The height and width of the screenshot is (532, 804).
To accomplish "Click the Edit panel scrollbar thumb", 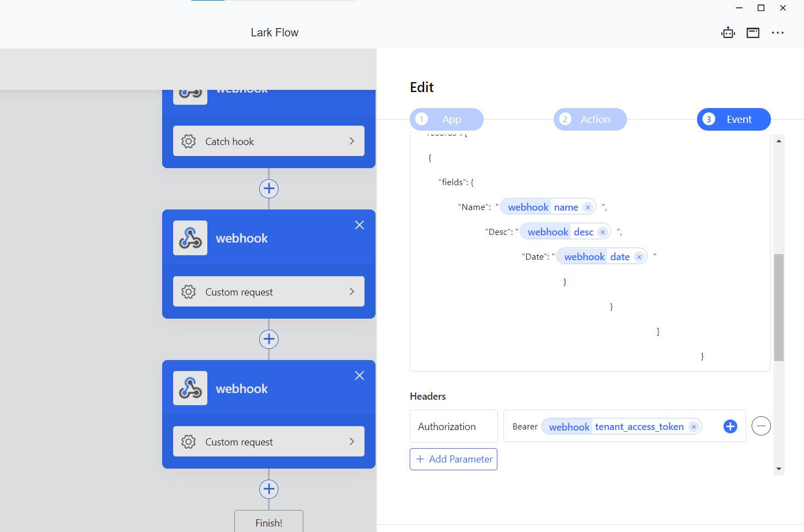I will pyautogui.click(x=779, y=308).
